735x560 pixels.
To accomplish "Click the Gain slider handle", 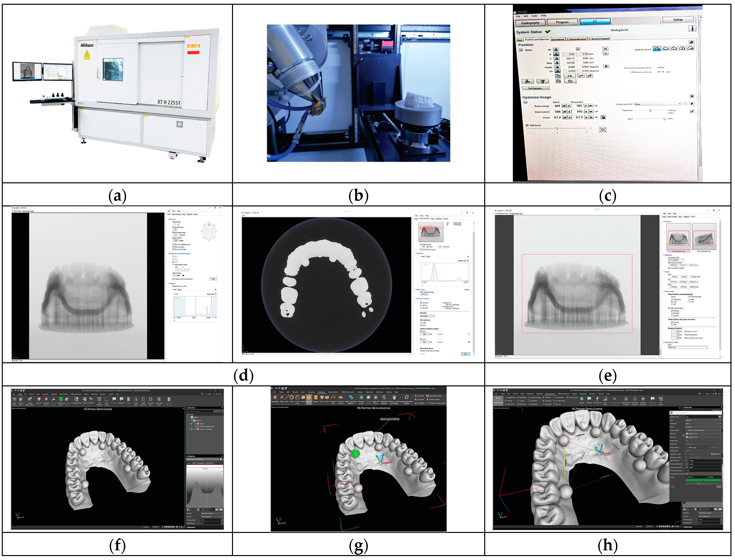I will [x=664, y=119].
